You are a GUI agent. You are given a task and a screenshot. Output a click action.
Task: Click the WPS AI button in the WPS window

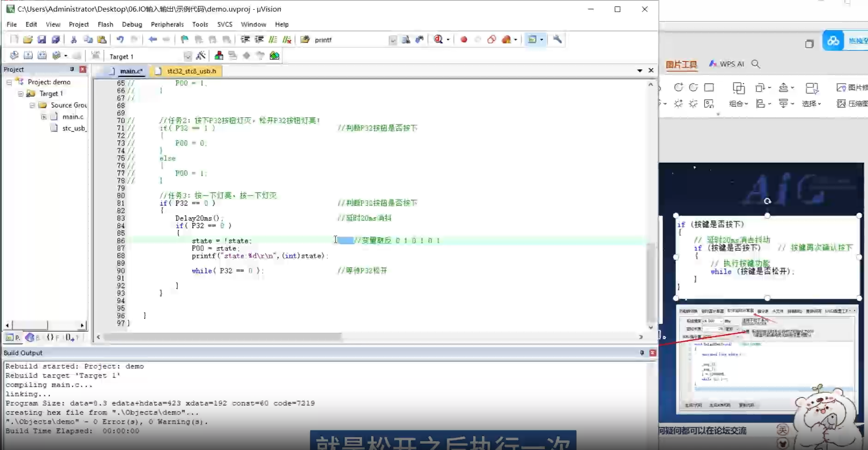(727, 64)
